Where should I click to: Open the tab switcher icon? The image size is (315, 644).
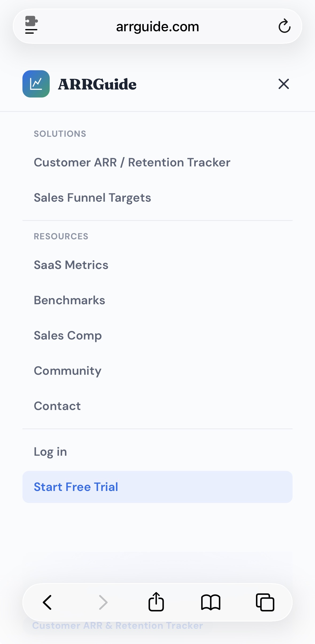(265, 602)
